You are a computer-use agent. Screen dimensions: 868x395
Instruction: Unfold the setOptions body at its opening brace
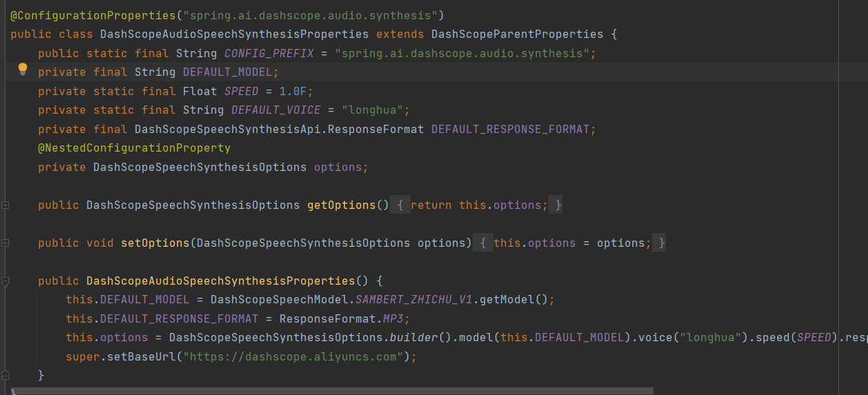483,243
